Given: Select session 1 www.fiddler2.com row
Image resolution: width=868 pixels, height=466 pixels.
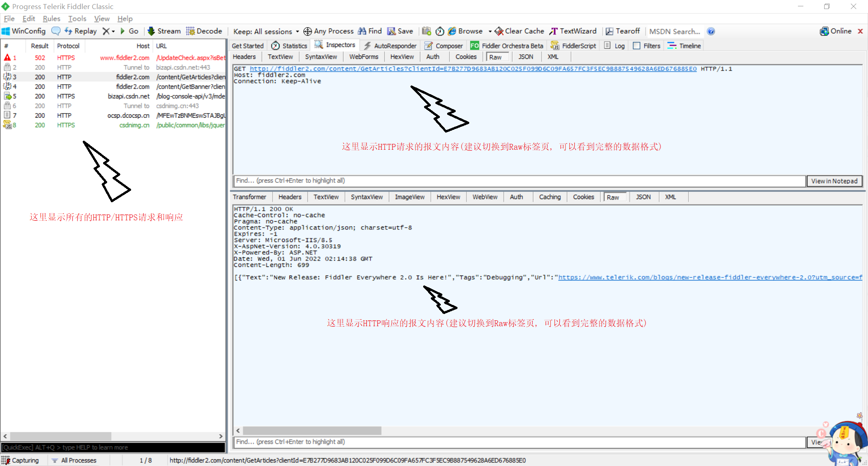Looking at the screenshot, I should point(113,58).
